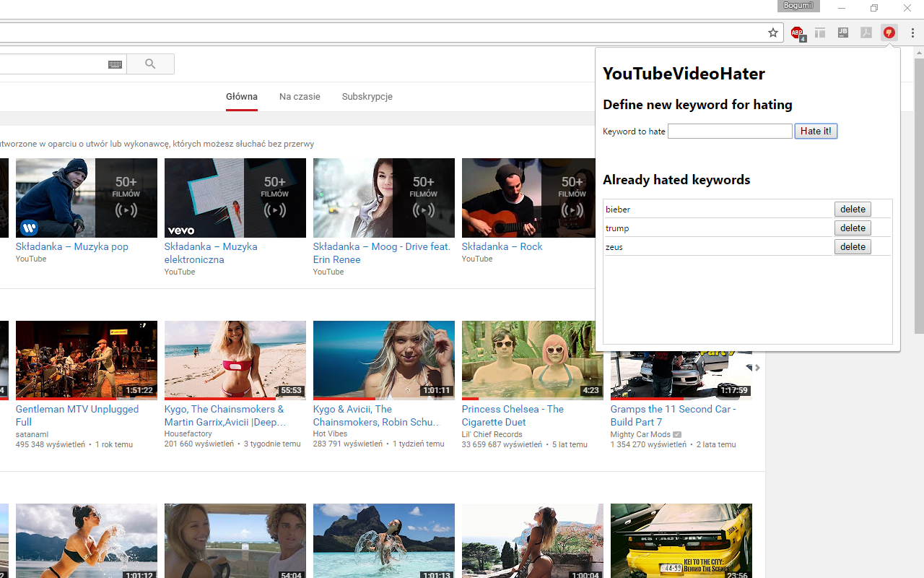The width and height of the screenshot is (924, 578).
Task: Open the Subskrypcje tab
Action: pyautogui.click(x=367, y=97)
